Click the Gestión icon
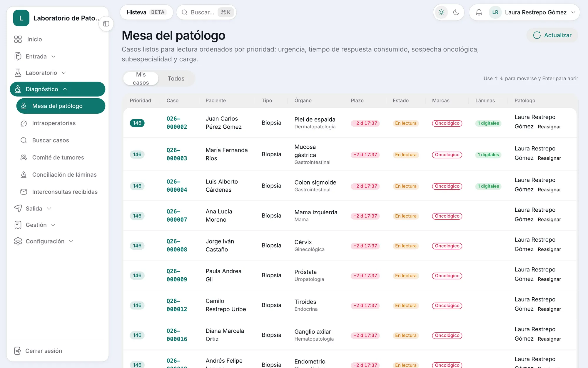Image resolution: width=588 pixels, height=368 pixels. point(18,225)
